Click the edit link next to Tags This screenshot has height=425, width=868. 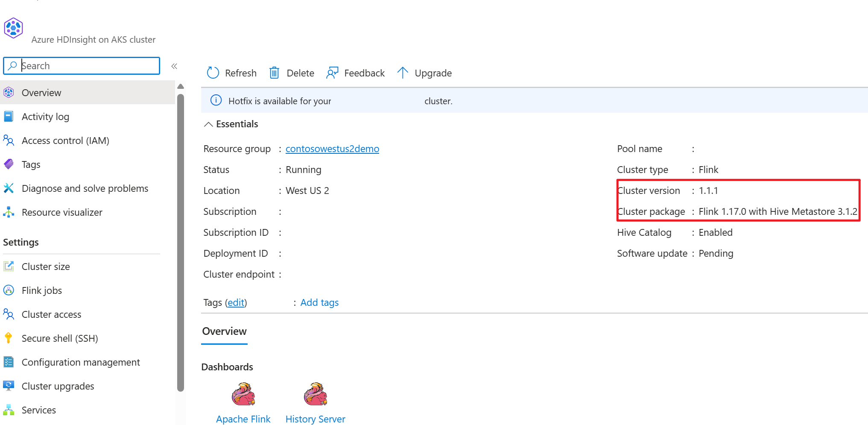click(x=236, y=302)
